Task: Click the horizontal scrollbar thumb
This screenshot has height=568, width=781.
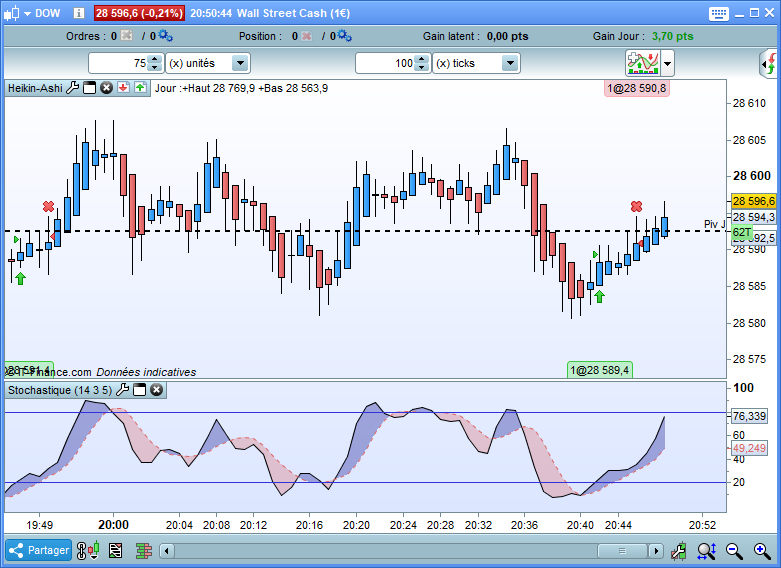Action: (x=622, y=551)
